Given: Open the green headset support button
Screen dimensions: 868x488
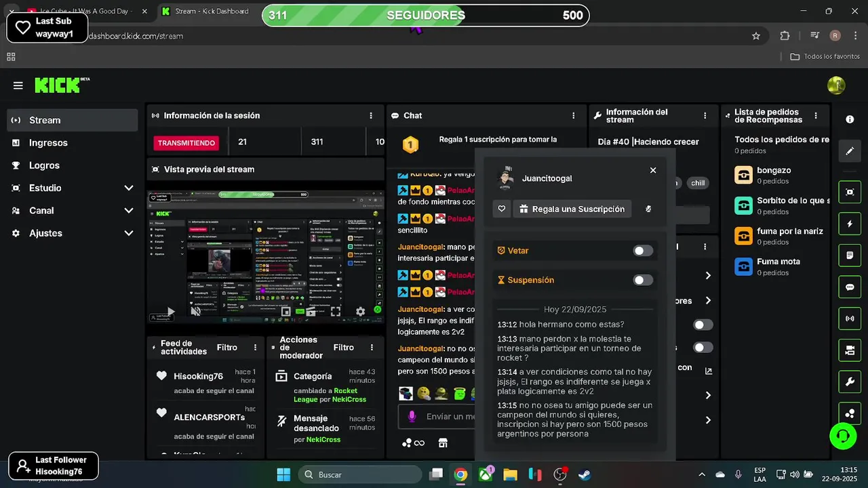Looking at the screenshot, I should (x=843, y=435).
